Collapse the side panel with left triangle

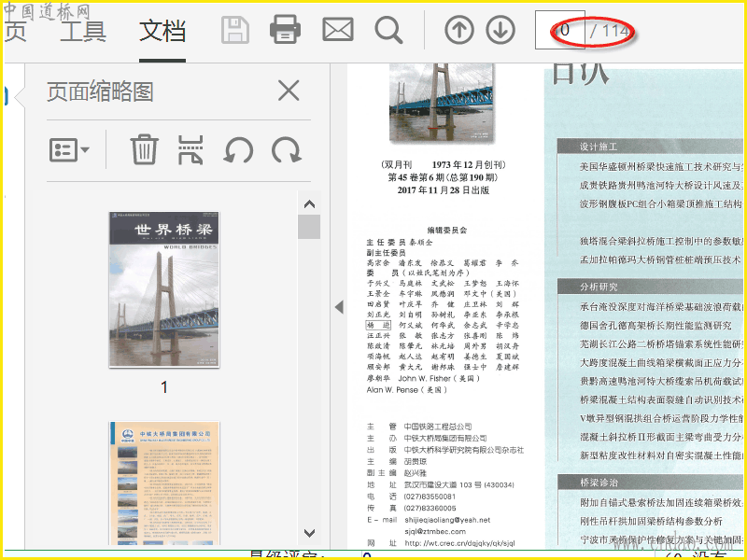click(x=339, y=307)
